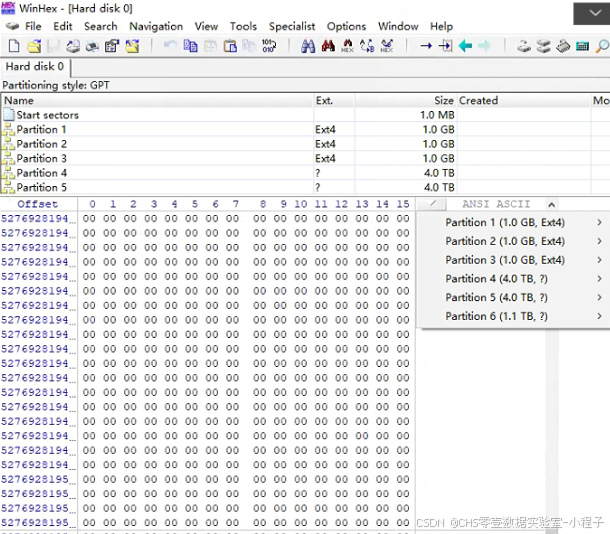The height and width of the screenshot is (534, 610).
Task: Expand Partition 1 (1.0 GB, Ext4) submenu
Action: (514, 222)
